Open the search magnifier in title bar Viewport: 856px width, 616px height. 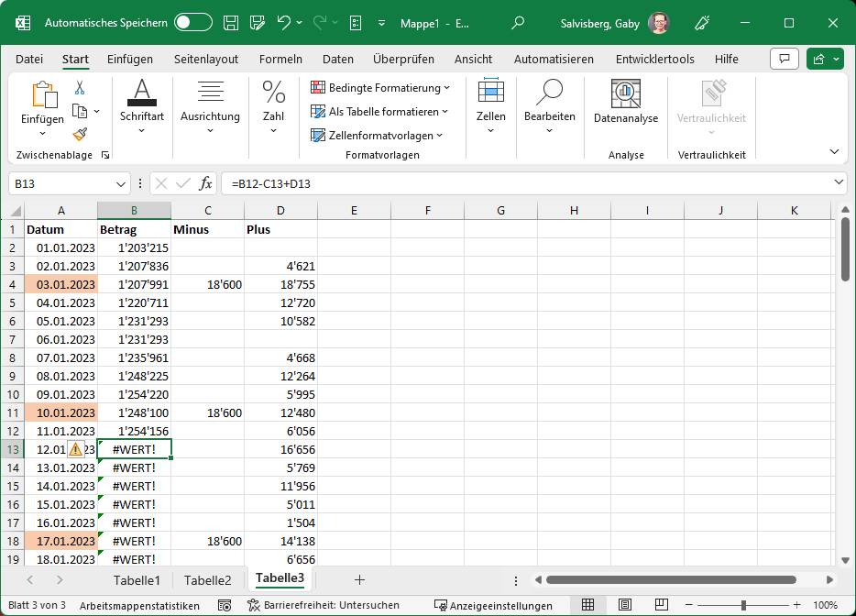coord(518,23)
